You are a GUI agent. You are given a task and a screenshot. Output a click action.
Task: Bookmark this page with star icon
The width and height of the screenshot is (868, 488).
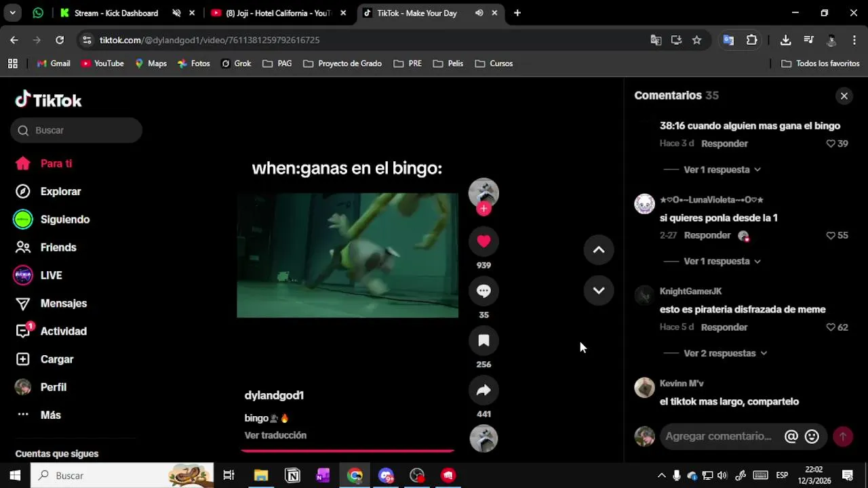pyautogui.click(x=696, y=40)
